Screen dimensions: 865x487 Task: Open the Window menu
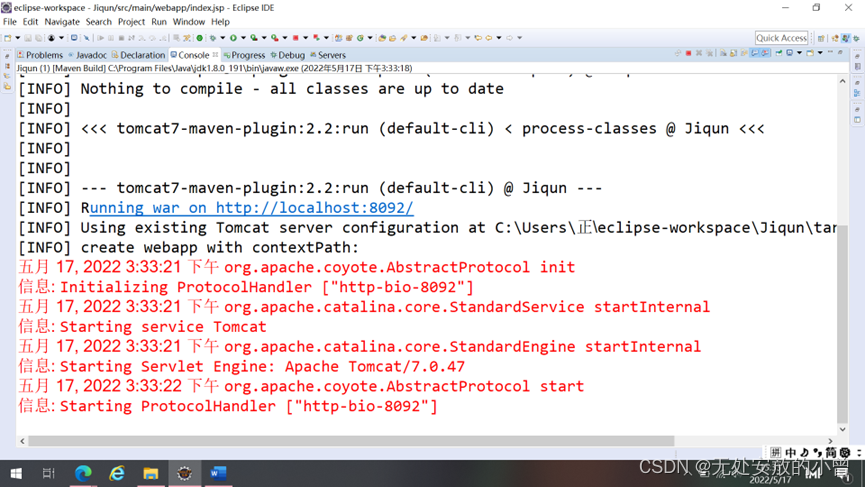[189, 22]
